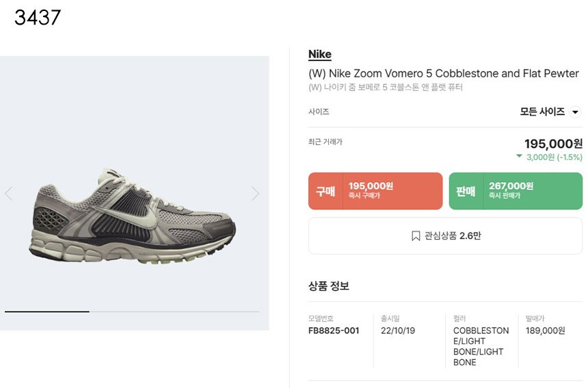Click the bookmark icon for 관심상품

pyautogui.click(x=415, y=236)
